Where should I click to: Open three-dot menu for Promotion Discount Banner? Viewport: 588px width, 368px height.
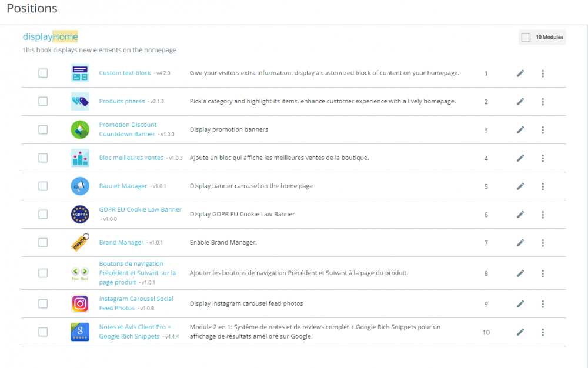click(543, 130)
